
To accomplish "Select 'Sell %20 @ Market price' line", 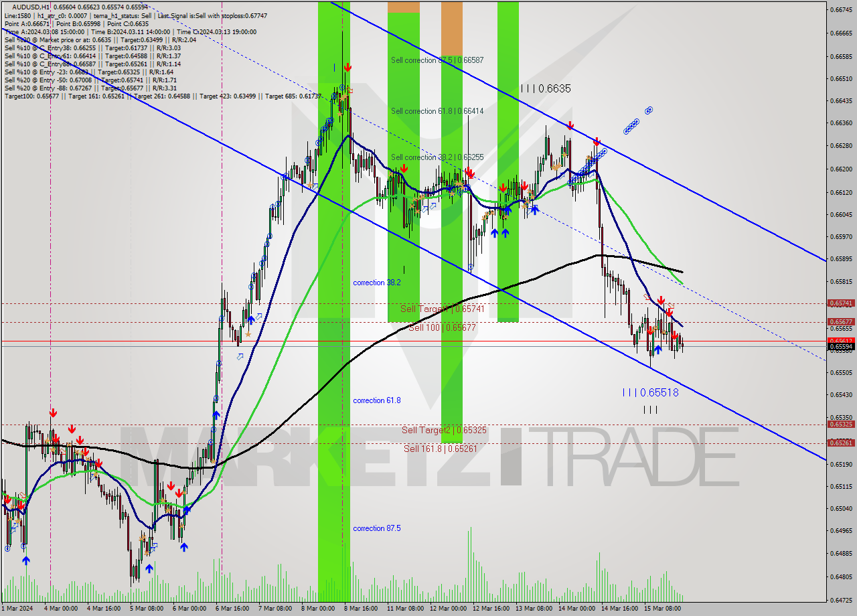I will click(x=100, y=40).
